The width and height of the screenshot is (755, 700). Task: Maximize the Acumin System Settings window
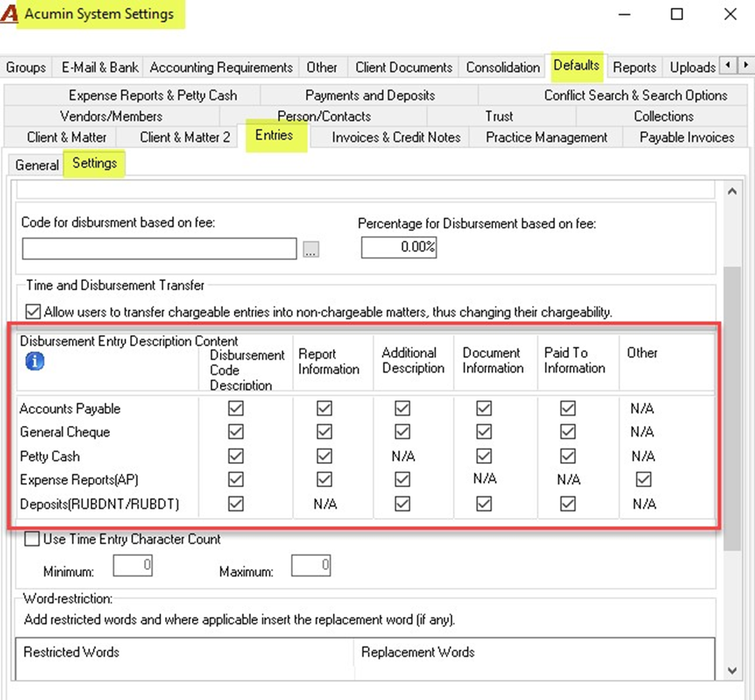[677, 14]
